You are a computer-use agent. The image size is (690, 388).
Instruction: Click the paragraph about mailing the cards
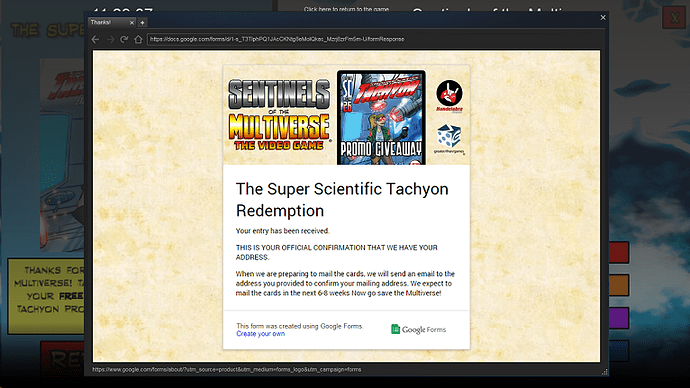(345, 283)
